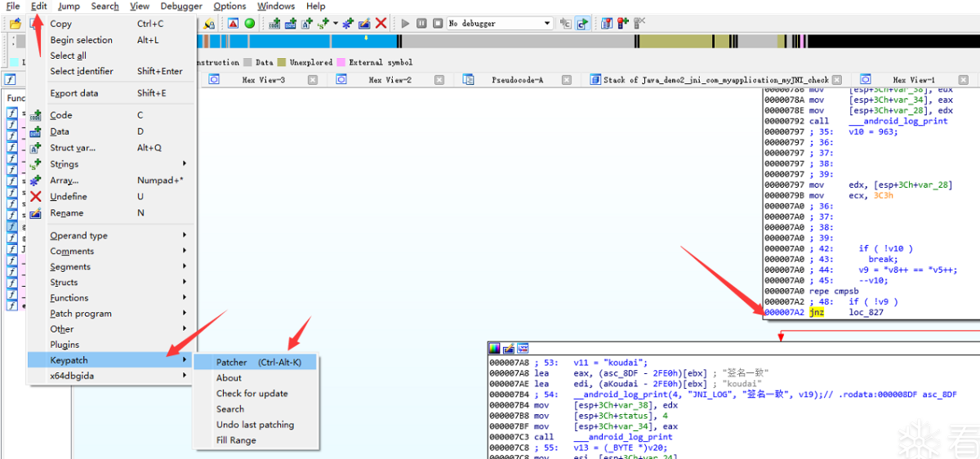This screenshot has height=459, width=980.
Task: Click the struct variable toolbar icon
Action: (x=306, y=23)
